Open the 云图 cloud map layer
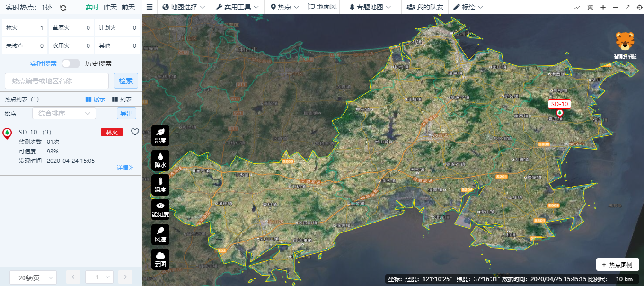This screenshot has height=286, width=644. pyautogui.click(x=160, y=259)
